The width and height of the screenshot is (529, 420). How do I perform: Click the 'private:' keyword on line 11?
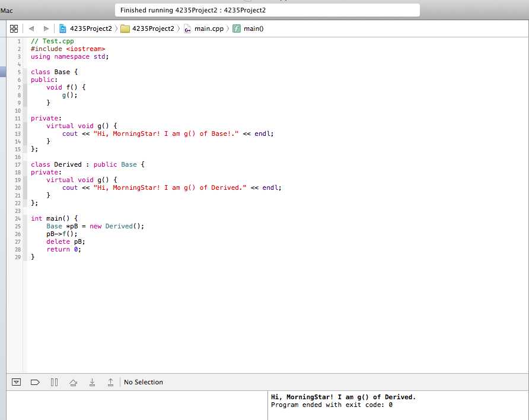46,119
